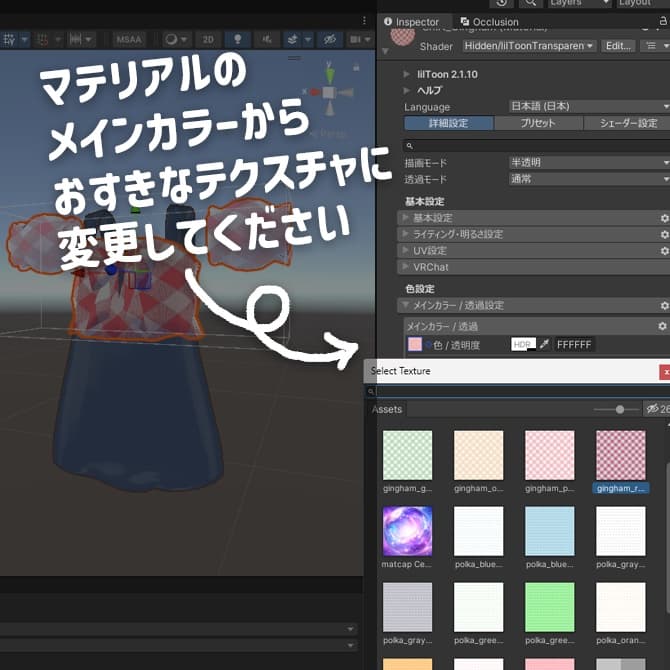This screenshot has height=670, width=670.
Task: Select the シェーダー設定 button
Action: coord(627,123)
